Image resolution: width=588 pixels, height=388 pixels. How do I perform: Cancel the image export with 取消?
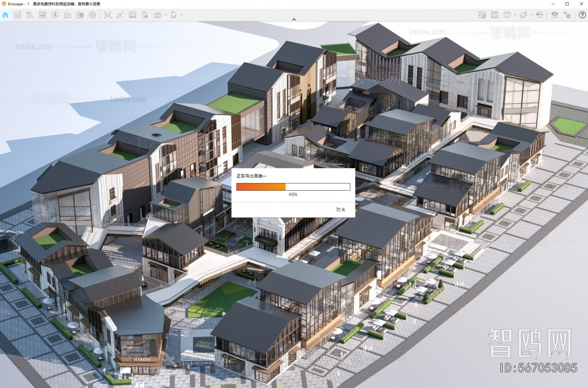[x=340, y=209]
